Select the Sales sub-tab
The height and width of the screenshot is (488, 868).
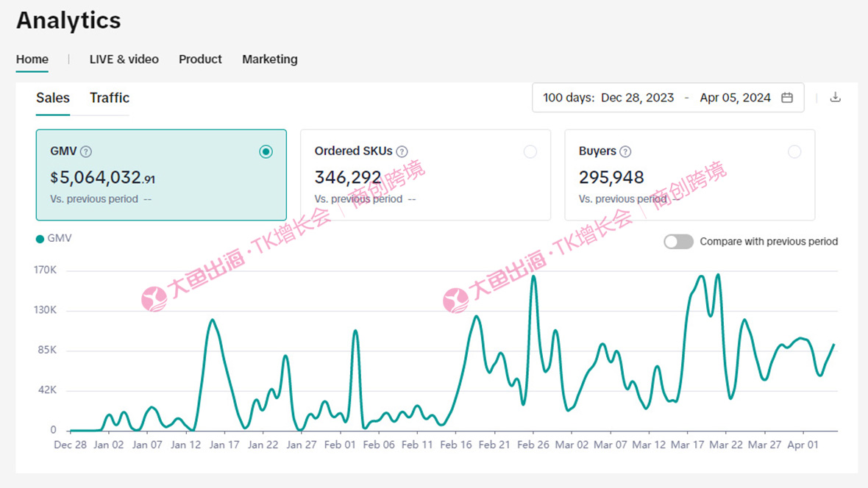(x=53, y=98)
